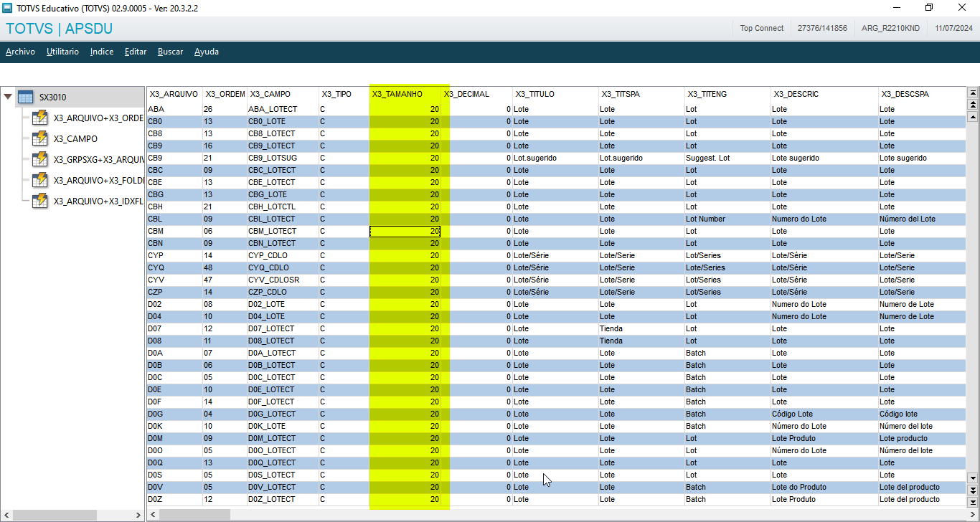Screen dimensions: 980x522
Task: Click the 'Suggest. Lot' cell
Action: [727, 158]
